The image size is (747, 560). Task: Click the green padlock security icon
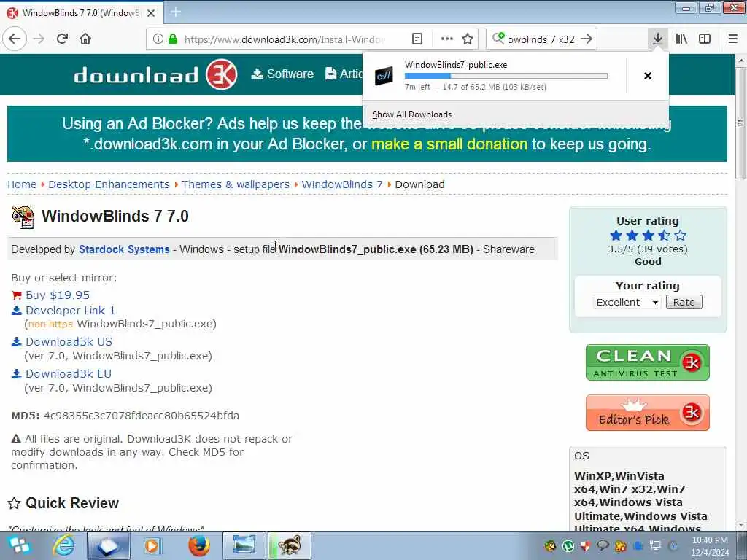(173, 39)
